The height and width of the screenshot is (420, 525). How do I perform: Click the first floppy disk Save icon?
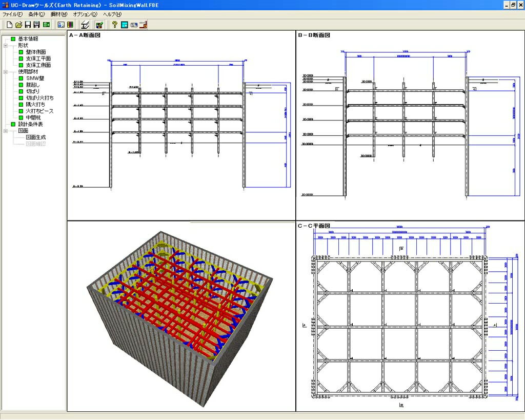[x=28, y=24]
